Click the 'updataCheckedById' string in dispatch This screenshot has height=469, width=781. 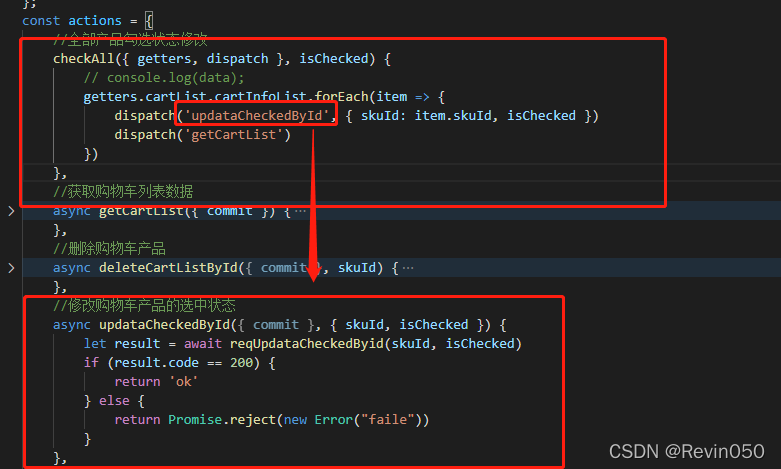[x=257, y=116]
